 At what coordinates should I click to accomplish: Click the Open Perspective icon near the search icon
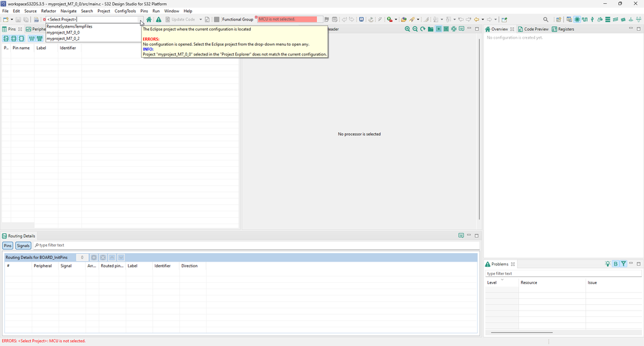pyautogui.click(x=558, y=19)
